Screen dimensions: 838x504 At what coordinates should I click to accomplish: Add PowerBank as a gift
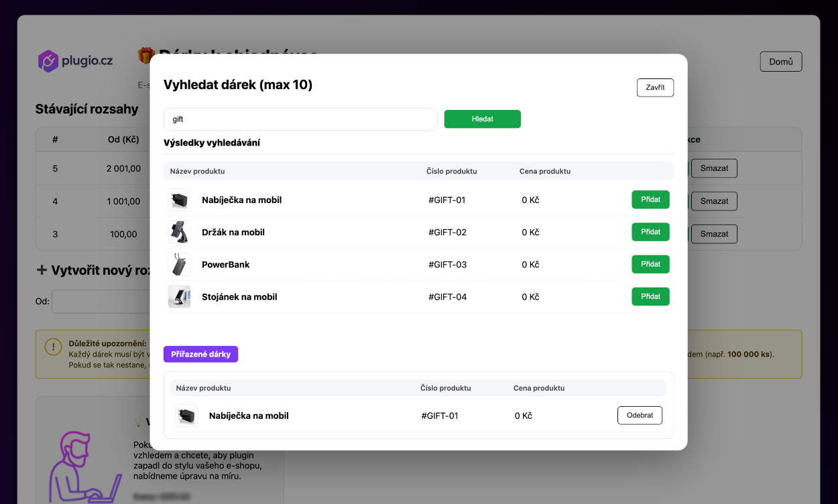tap(650, 264)
